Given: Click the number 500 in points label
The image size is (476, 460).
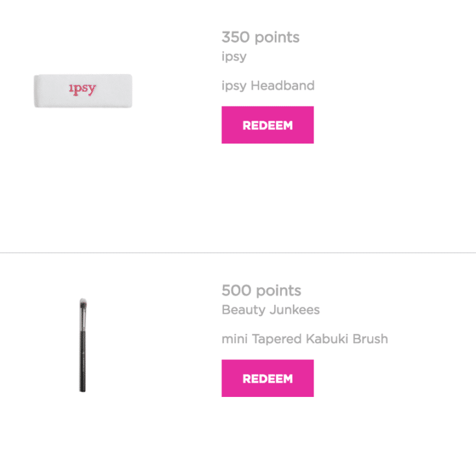Looking at the screenshot, I should coord(236,290).
